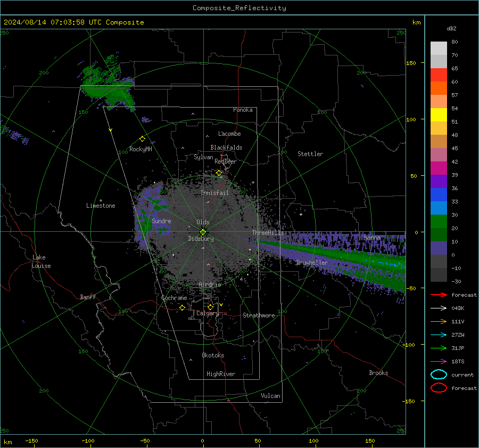The height and width of the screenshot is (448, 479).
Task: Click the Limestone label
Action: click(x=101, y=206)
